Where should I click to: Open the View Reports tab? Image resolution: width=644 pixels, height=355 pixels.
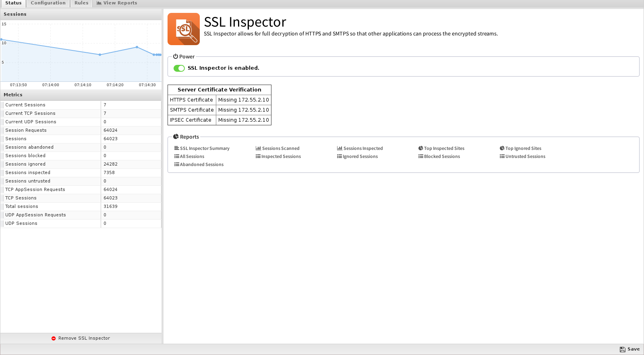[x=117, y=3]
